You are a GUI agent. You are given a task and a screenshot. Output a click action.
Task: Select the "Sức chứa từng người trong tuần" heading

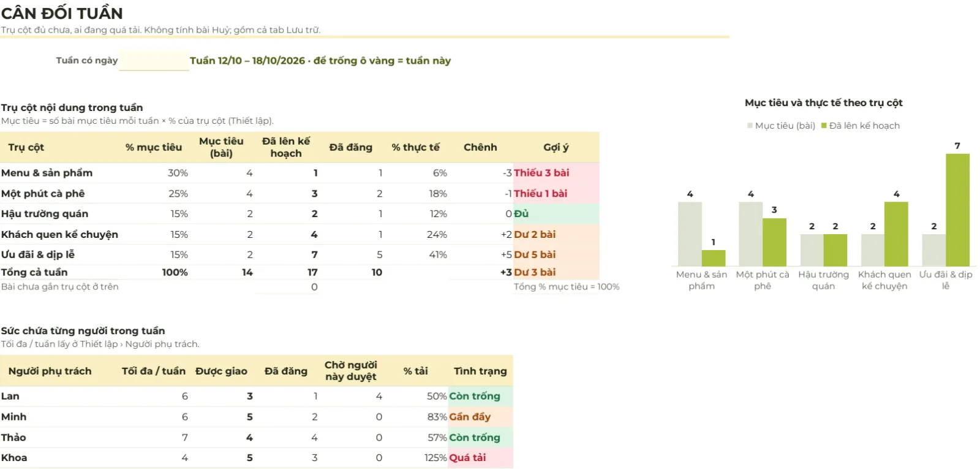pos(83,331)
